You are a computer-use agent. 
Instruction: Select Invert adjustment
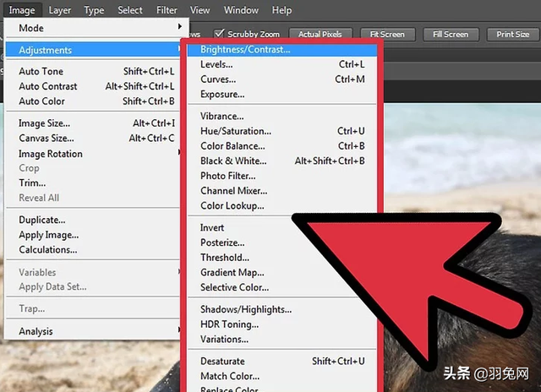coord(212,227)
